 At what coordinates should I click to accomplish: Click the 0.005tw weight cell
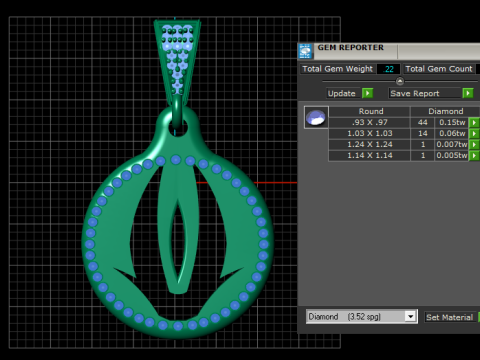[x=452, y=155]
